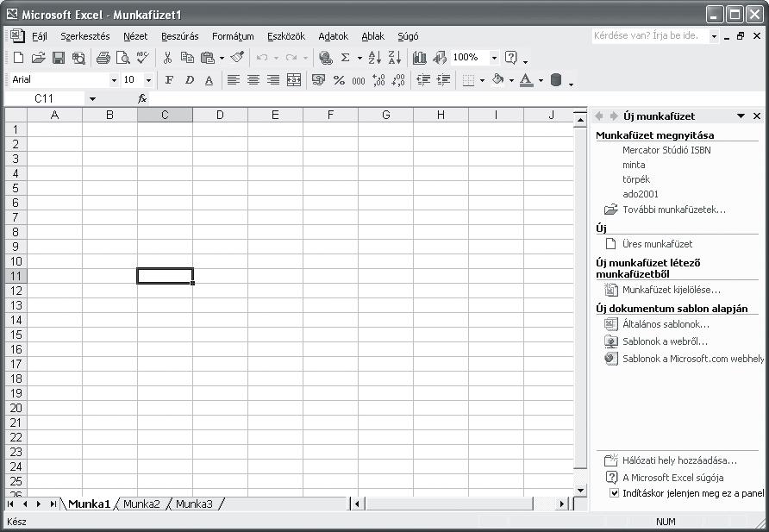Click the fx Insert Function button
The image size is (769, 532).
coord(142,98)
